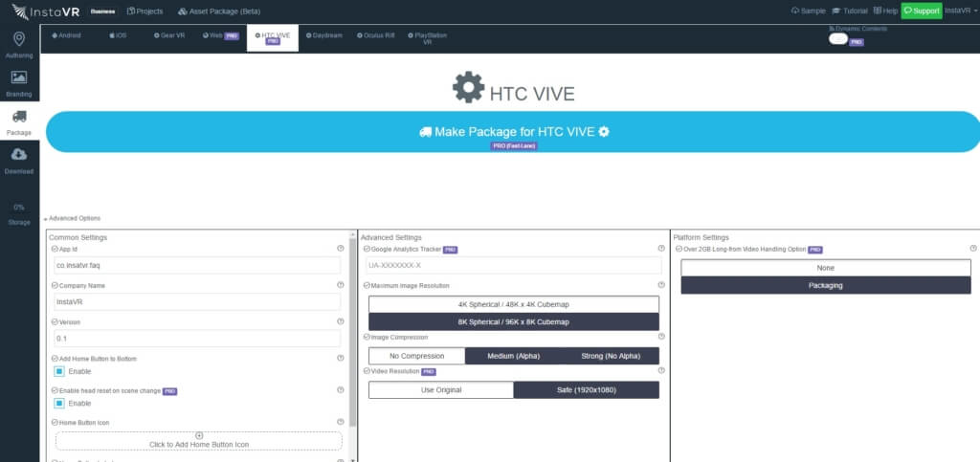
Task: Open Projects in the top bar
Action: point(145,11)
